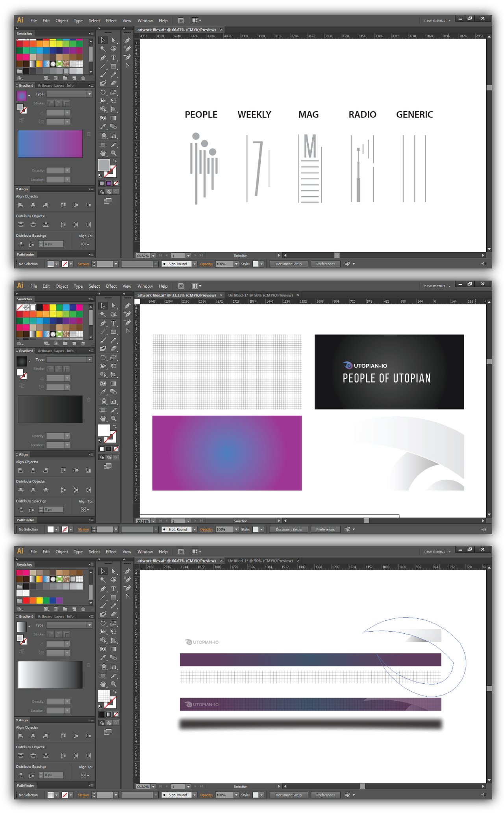
Task: Open Align To dropdown in middle window
Action: (85, 510)
